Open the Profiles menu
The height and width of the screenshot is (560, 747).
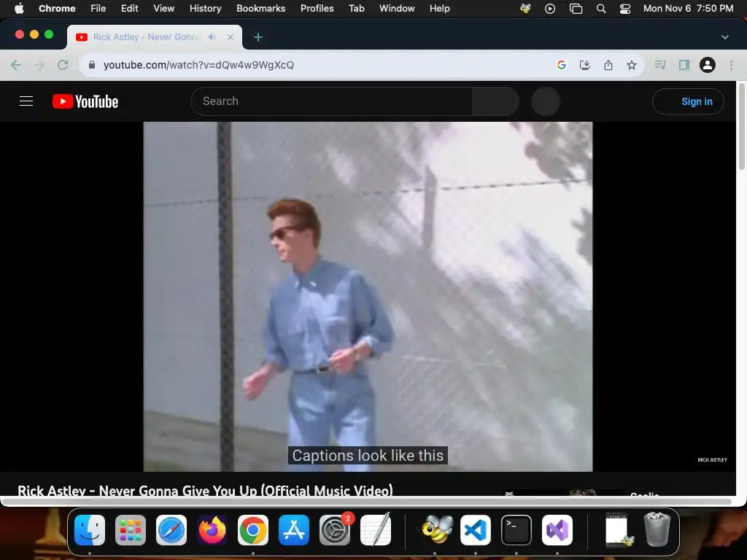point(317,8)
